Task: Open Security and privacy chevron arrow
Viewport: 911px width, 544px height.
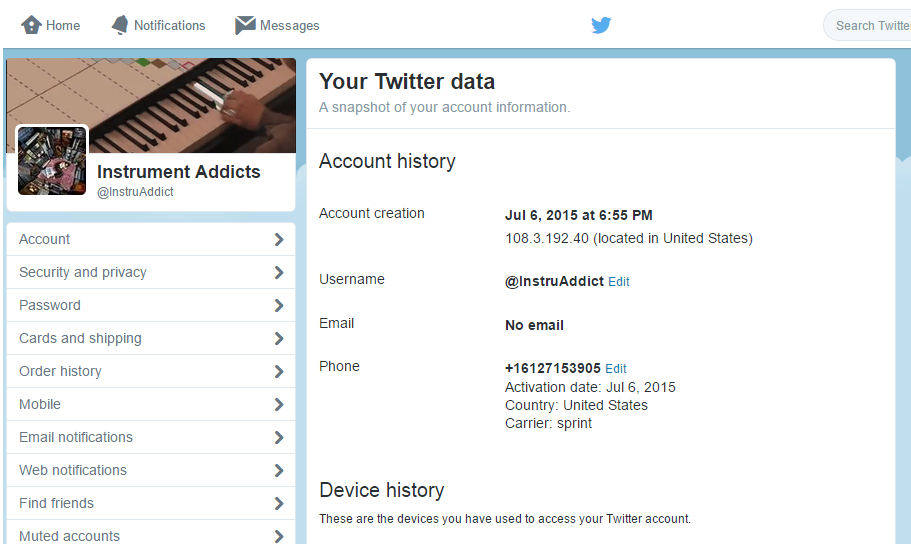Action: coord(279,273)
